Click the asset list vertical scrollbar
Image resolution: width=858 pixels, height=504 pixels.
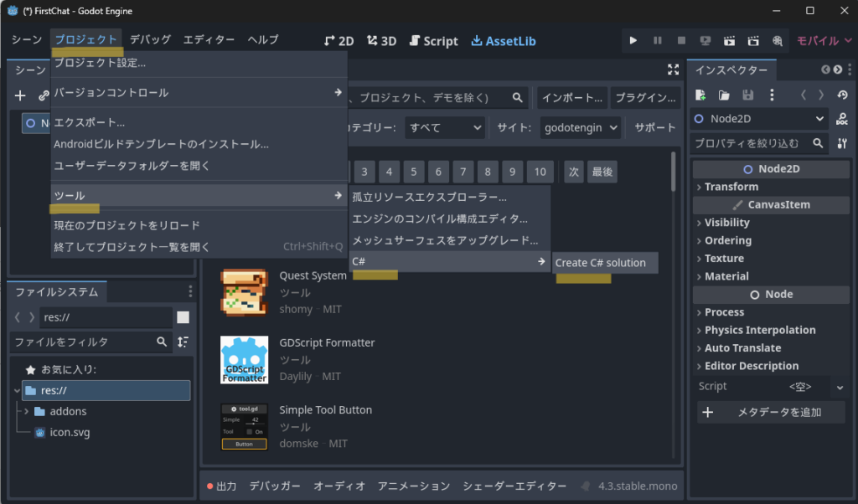pyautogui.click(x=673, y=171)
